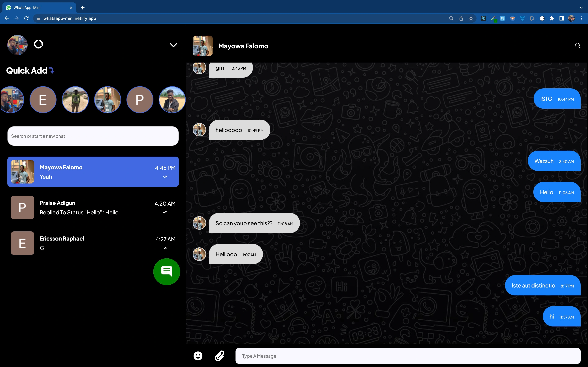Focus the Search or start new chat box
The width and height of the screenshot is (588, 367).
pyautogui.click(x=93, y=136)
